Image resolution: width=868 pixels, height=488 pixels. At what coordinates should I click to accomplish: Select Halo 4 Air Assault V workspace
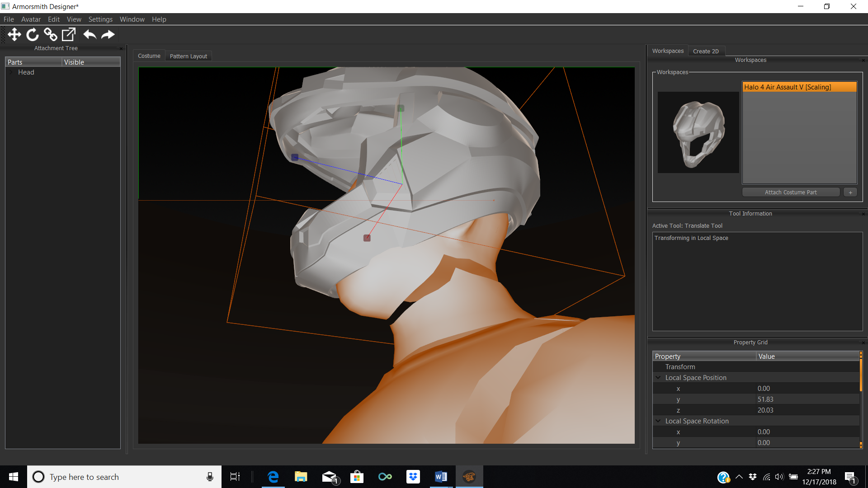[x=799, y=87]
